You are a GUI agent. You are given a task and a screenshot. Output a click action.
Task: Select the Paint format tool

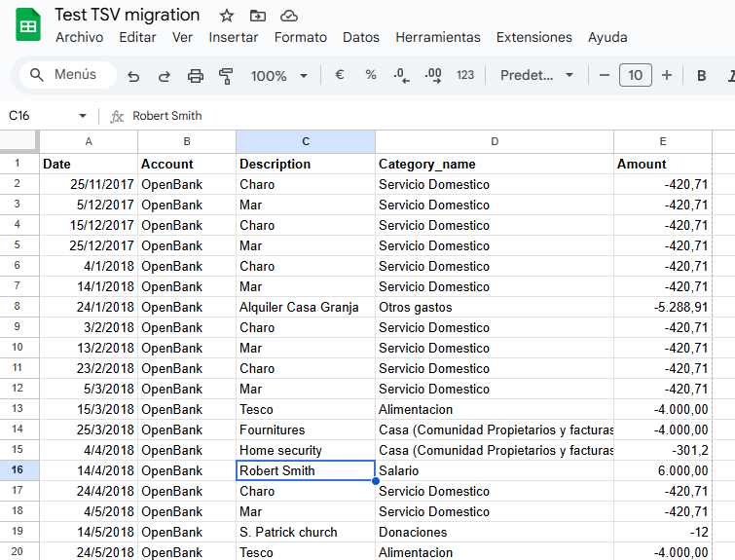click(226, 76)
